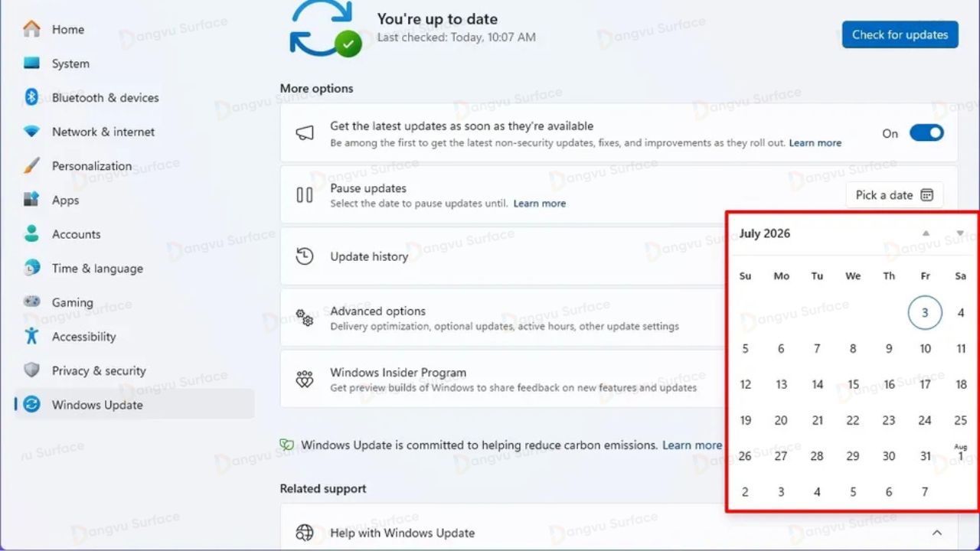
Task: Turn off get latest updates toggle
Action: (926, 133)
